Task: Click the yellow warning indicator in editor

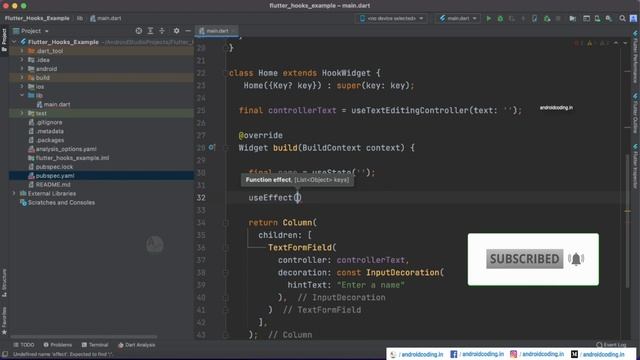Action: 589,43
